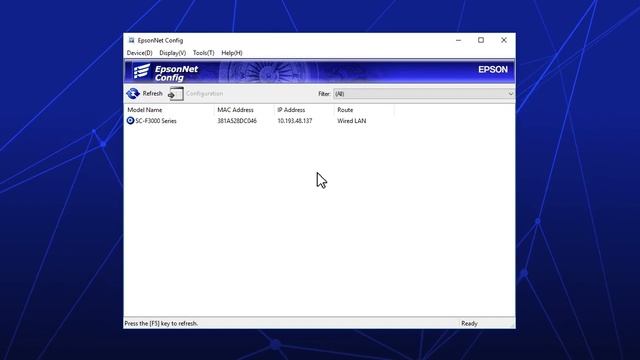Viewport: 640px width, 360px height.
Task: Click the SC-F3000 Series printer icon
Action: pyautogui.click(x=130, y=120)
